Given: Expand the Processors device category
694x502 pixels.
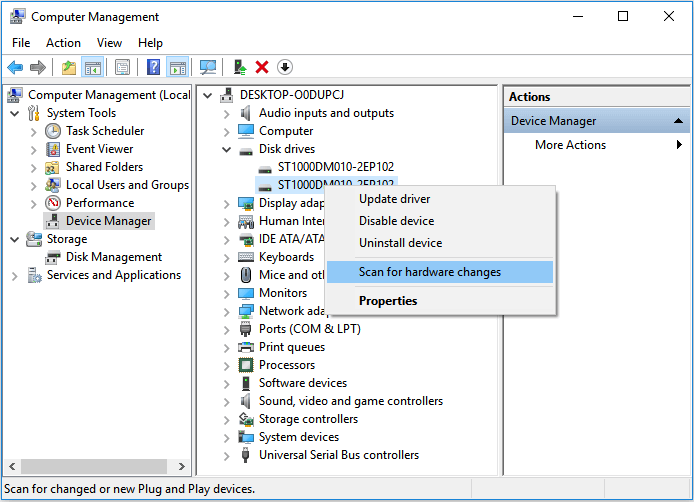Looking at the screenshot, I should (228, 365).
